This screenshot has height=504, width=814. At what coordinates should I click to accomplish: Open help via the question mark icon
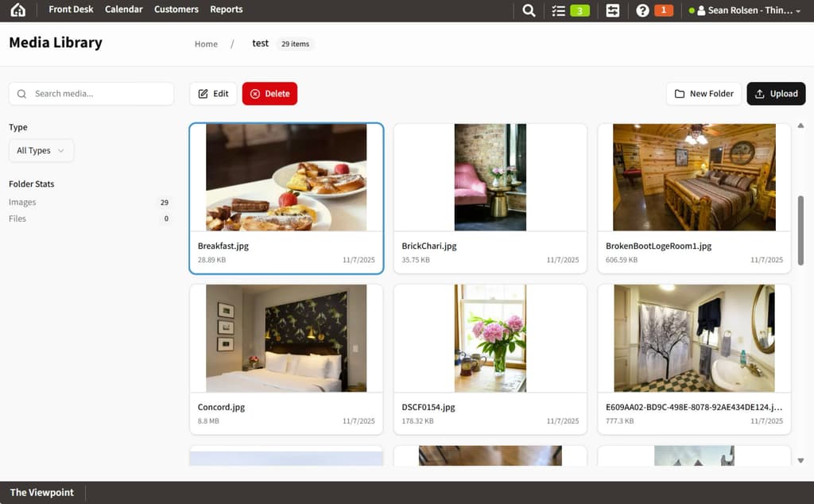[x=642, y=10]
